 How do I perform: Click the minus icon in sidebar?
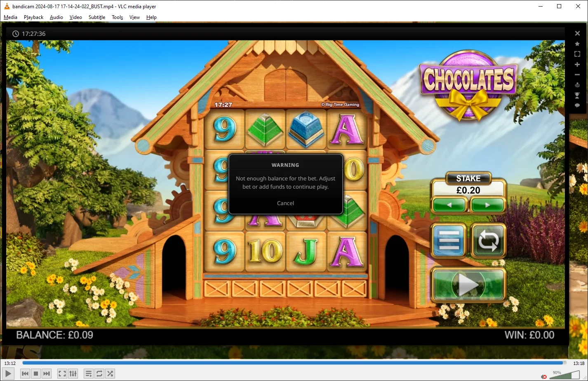coord(577,75)
